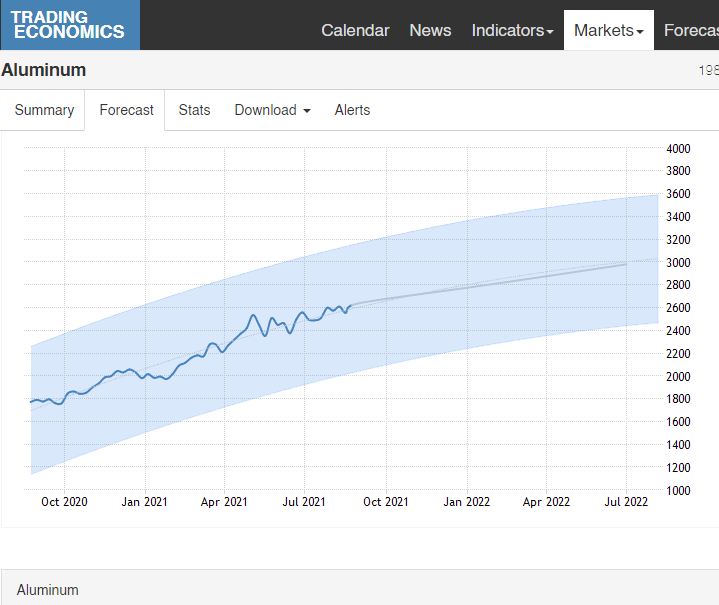Open the Calendar page in top navigation
This screenshot has width=719, height=605.
point(355,30)
